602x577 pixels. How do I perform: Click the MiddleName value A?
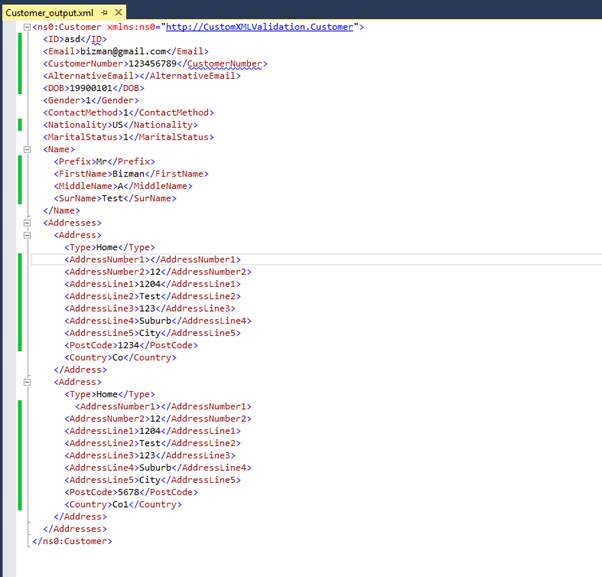click(x=121, y=186)
